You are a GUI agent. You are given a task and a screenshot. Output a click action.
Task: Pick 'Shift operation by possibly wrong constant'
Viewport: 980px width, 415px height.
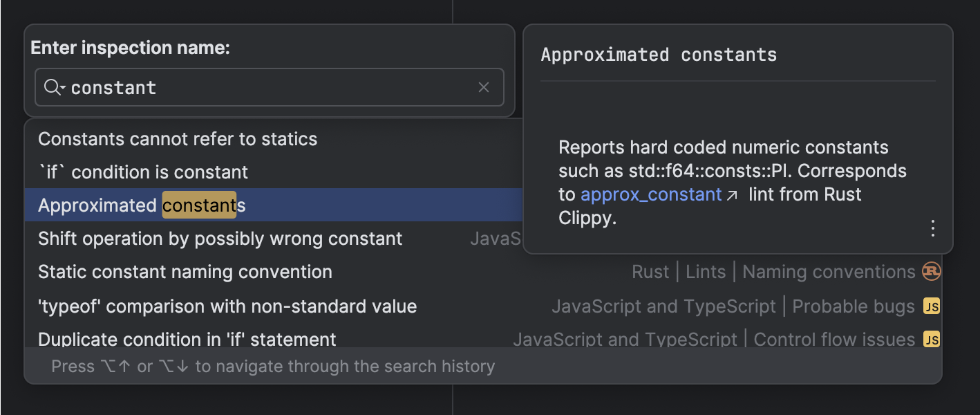pos(220,239)
